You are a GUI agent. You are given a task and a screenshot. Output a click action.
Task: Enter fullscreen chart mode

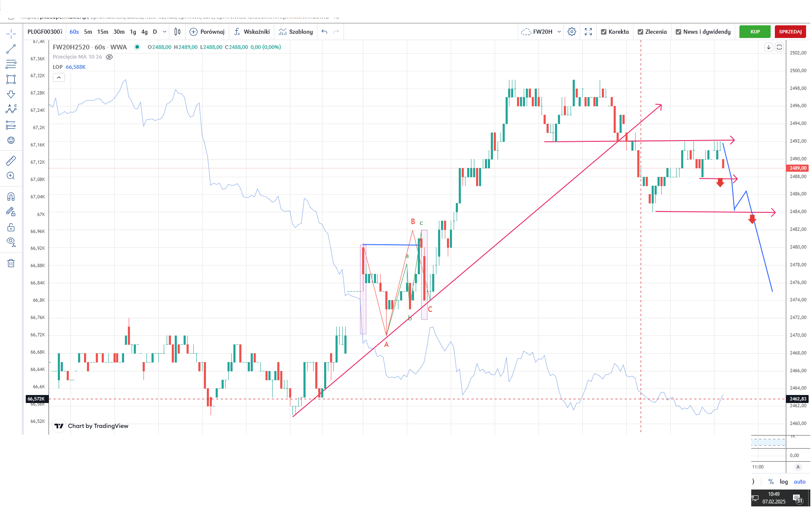pyautogui.click(x=588, y=32)
